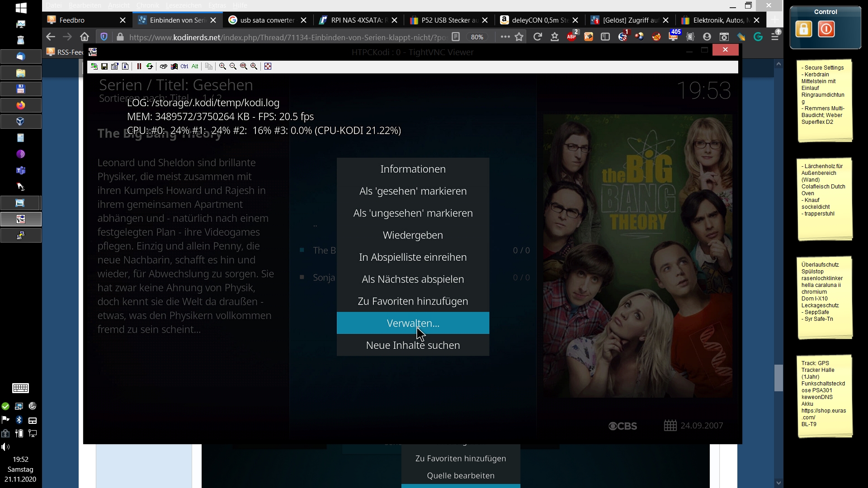Image resolution: width=868 pixels, height=488 pixels.
Task: Open page actions three-dot menu
Action: pyautogui.click(x=505, y=37)
